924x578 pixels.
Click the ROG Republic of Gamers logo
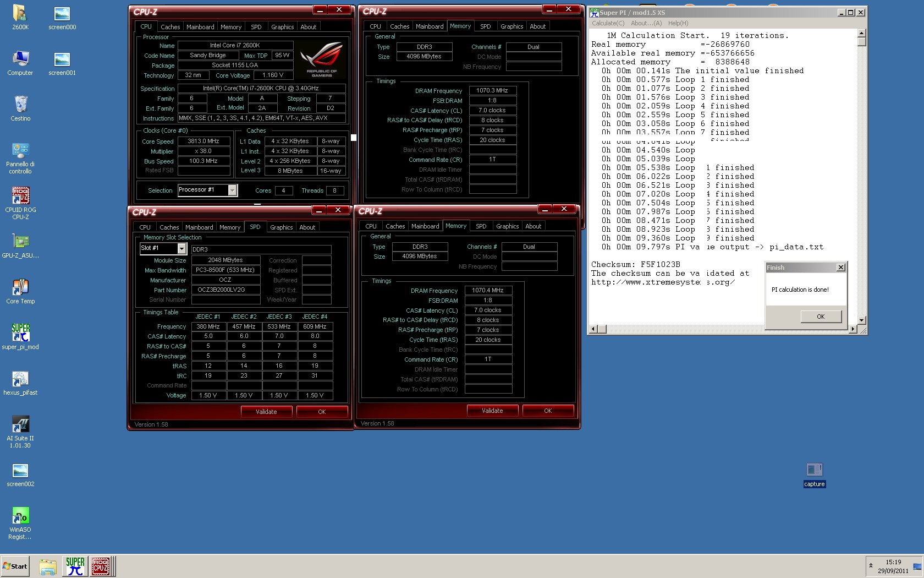click(322, 59)
